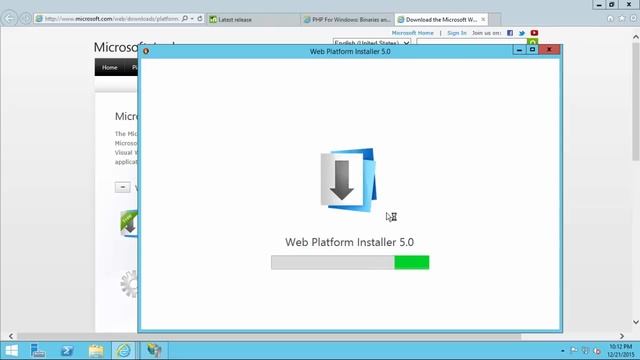Click the vertical scrollbar up arrow
640x360 pixels.
(636, 37)
